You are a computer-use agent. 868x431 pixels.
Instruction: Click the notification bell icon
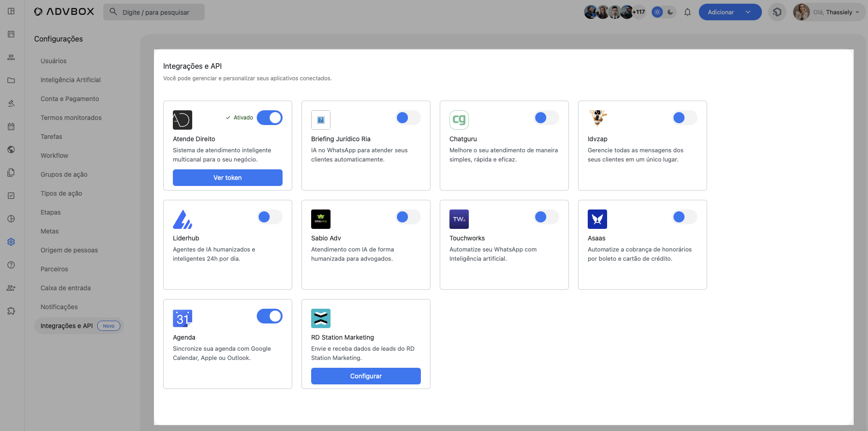pyautogui.click(x=687, y=12)
